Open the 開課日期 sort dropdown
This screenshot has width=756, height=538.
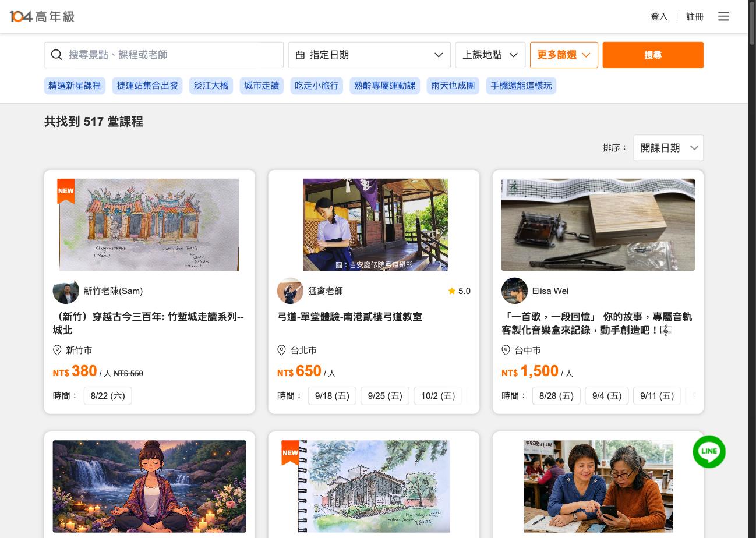668,148
